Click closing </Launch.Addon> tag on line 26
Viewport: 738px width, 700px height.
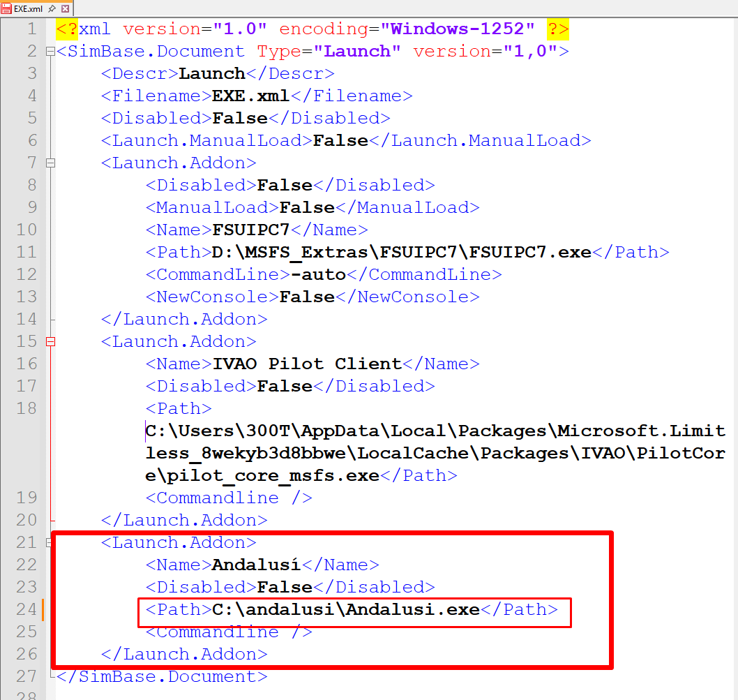click(x=184, y=655)
